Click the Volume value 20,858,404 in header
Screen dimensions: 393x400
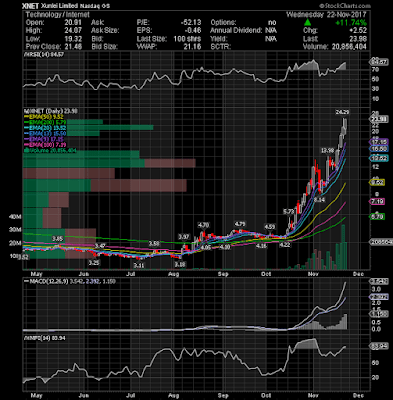tap(349, 46)
